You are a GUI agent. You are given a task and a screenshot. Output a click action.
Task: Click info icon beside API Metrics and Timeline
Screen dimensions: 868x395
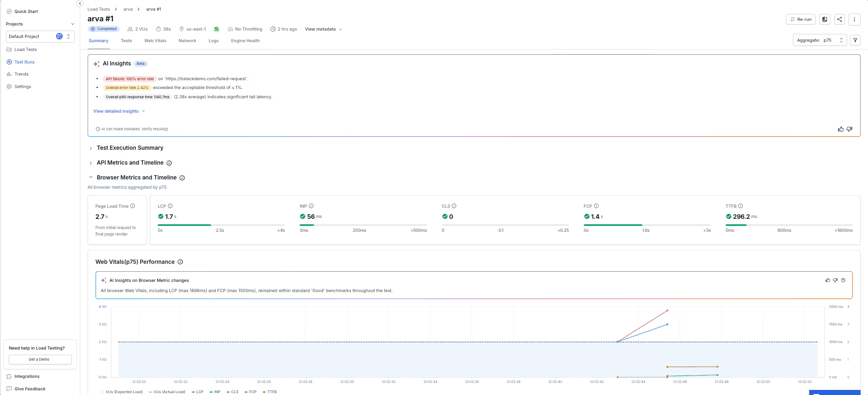tap(169, 163)
